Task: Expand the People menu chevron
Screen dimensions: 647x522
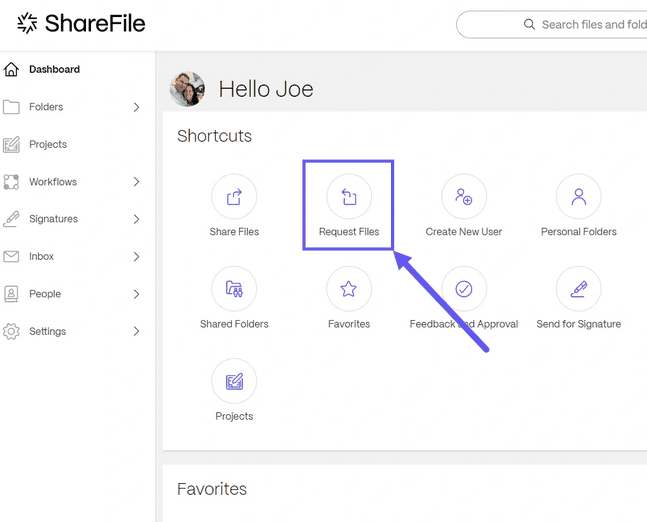Action: [x=137, y=294]
